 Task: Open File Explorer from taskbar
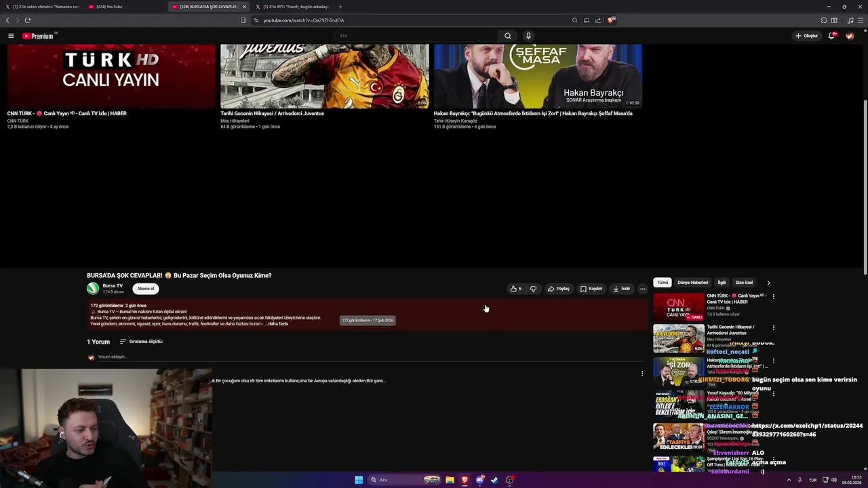coord(450,480)
